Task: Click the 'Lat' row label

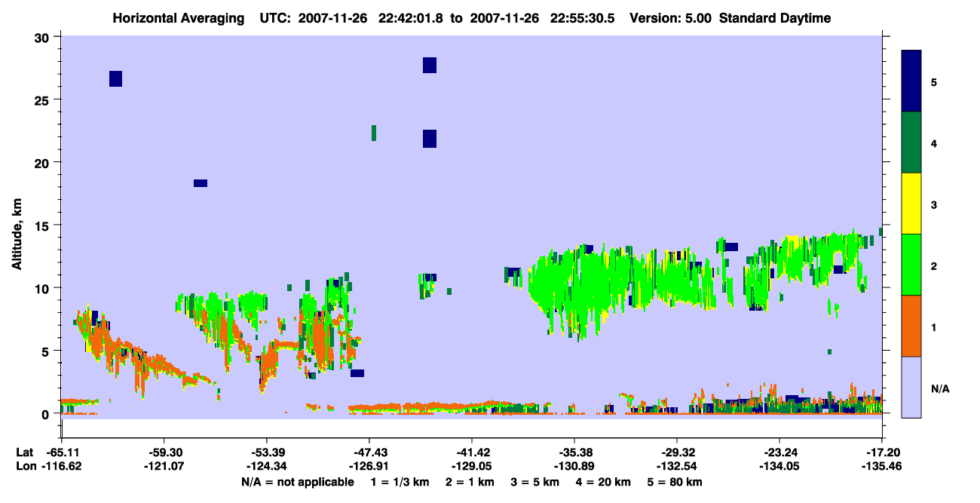Action: [x=25, y=452]
